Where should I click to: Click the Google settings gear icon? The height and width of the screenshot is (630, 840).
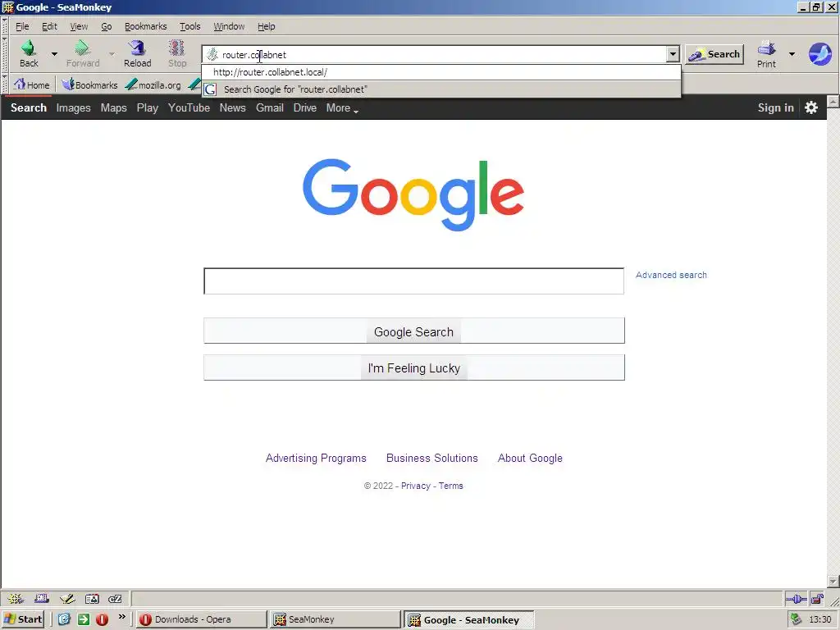click(811, 107)
